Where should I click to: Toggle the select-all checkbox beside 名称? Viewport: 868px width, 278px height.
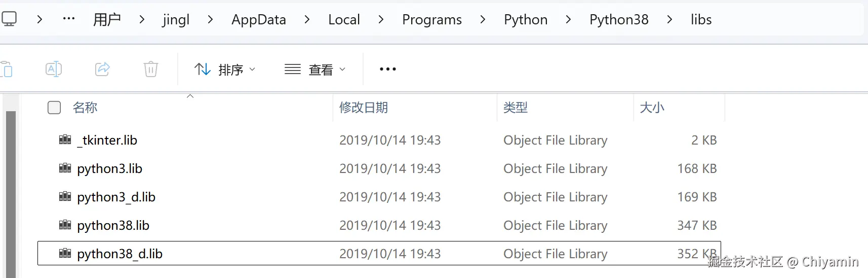click(54, 108)
